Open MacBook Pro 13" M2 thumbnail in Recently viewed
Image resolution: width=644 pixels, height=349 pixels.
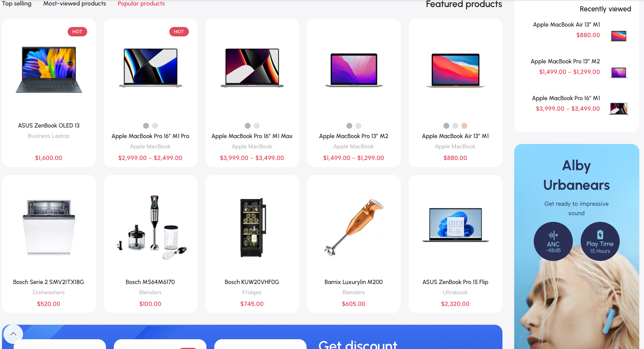tap(619, 73)
